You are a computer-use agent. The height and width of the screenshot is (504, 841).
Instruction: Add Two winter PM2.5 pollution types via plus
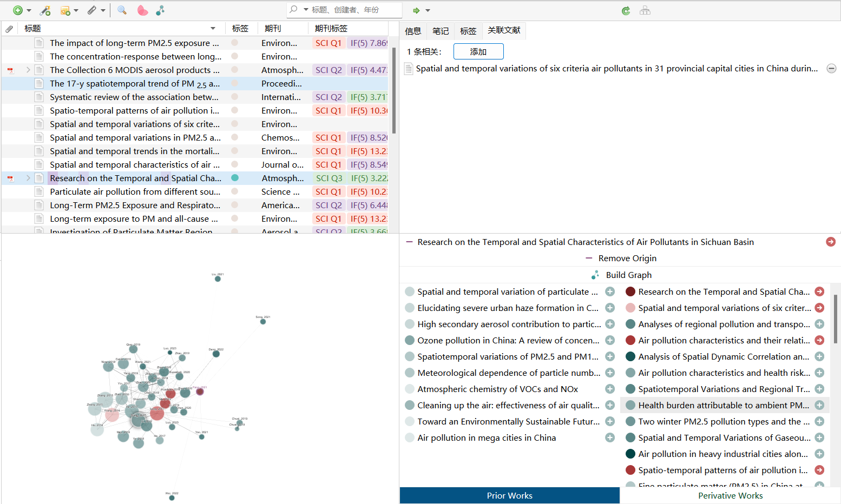[x=819, y=421]
